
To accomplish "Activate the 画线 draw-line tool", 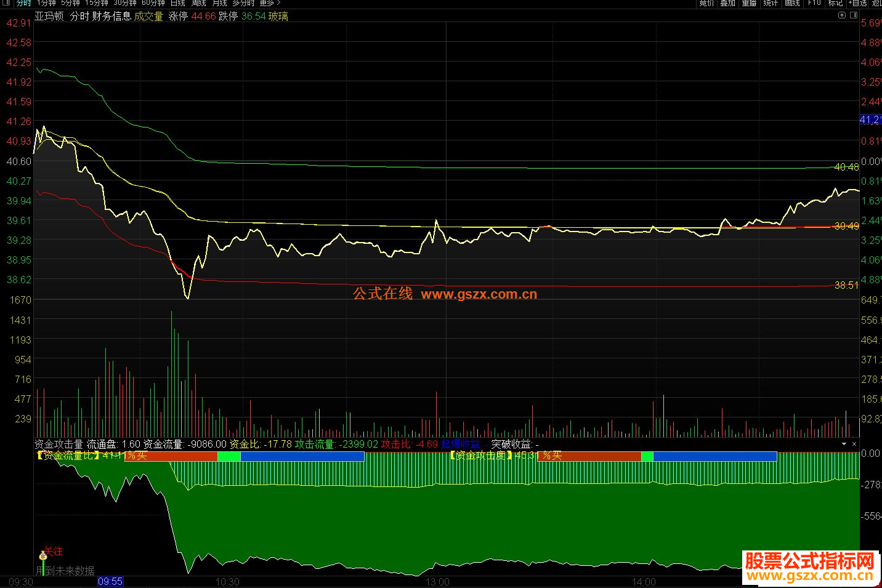I will point(792,3).
